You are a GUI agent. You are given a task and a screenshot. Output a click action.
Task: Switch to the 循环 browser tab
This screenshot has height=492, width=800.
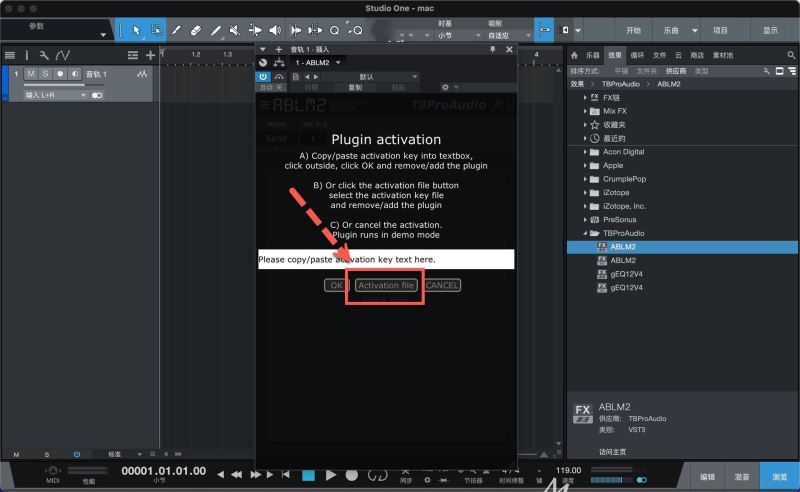pos(637,55)
